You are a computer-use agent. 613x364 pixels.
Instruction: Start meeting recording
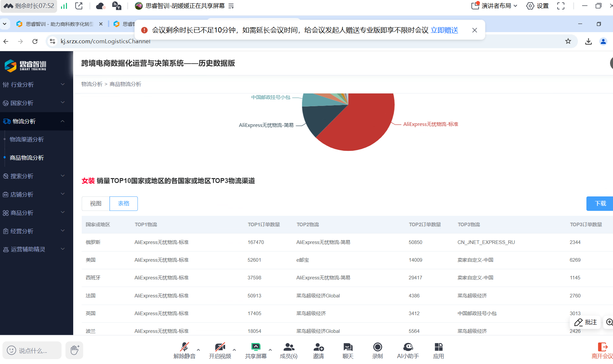click(x=377, y=350)
